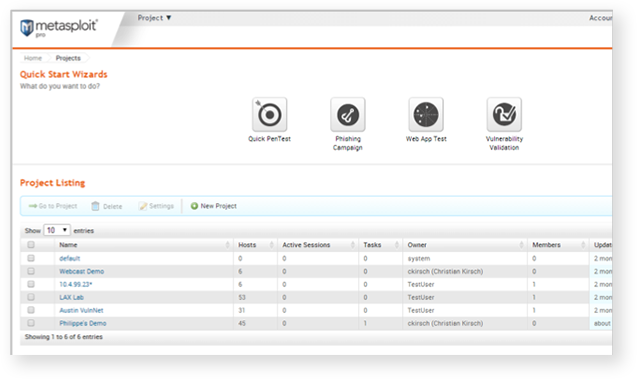637x379 pixels.
Task: Open the Phishing Campaign wizard icon
Action: click(x=348, y=114)
